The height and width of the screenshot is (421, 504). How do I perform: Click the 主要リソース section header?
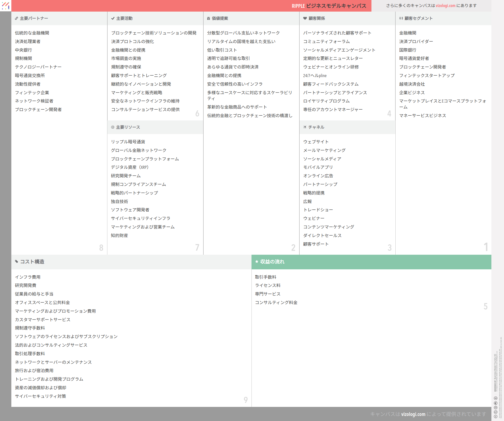[128, 127]
